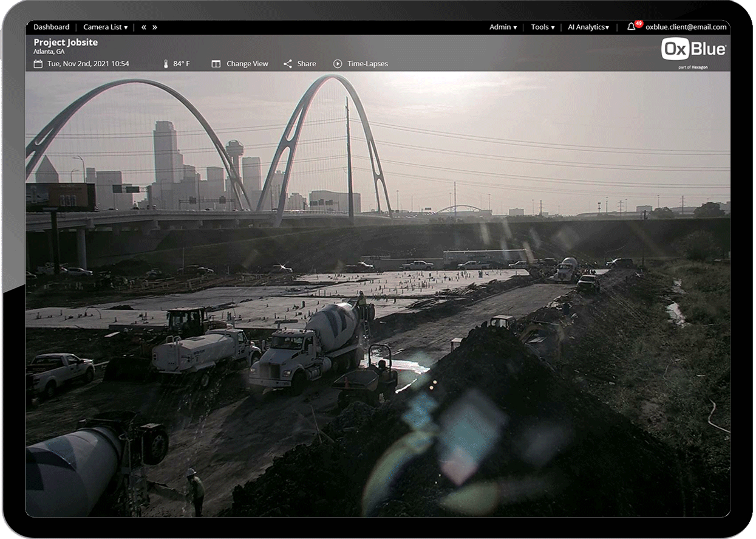Advance using the double right arrows
The width and height of the screenshot is (756, 539).
pos(155,27)
